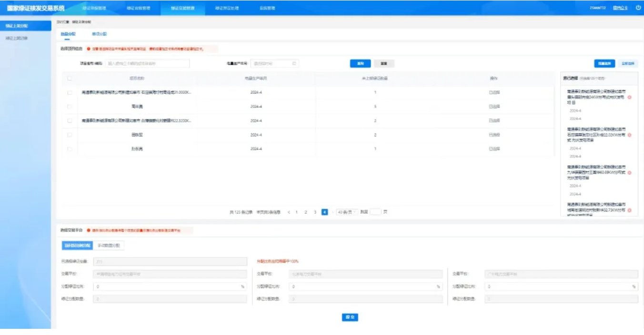The image size is (644, 335).
Task: Click the blue 查询 search button
Action: (360, 63)
